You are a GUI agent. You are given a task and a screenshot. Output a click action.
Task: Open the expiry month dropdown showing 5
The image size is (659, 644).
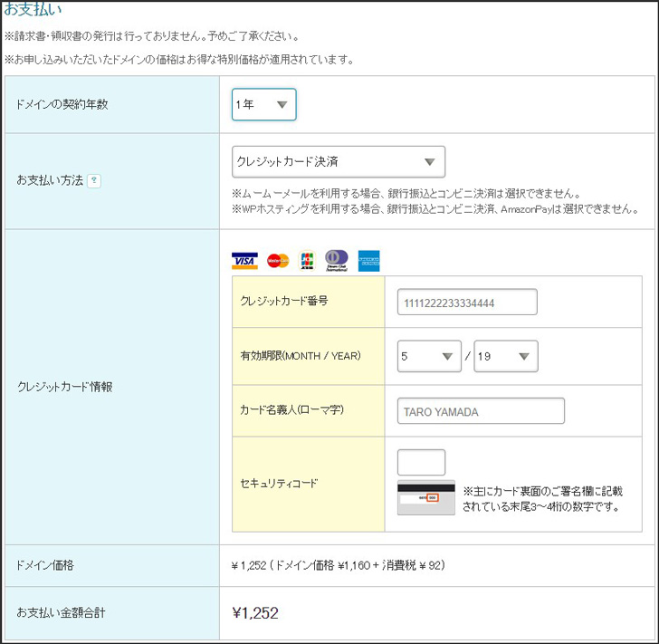click(x=430, y=357)
